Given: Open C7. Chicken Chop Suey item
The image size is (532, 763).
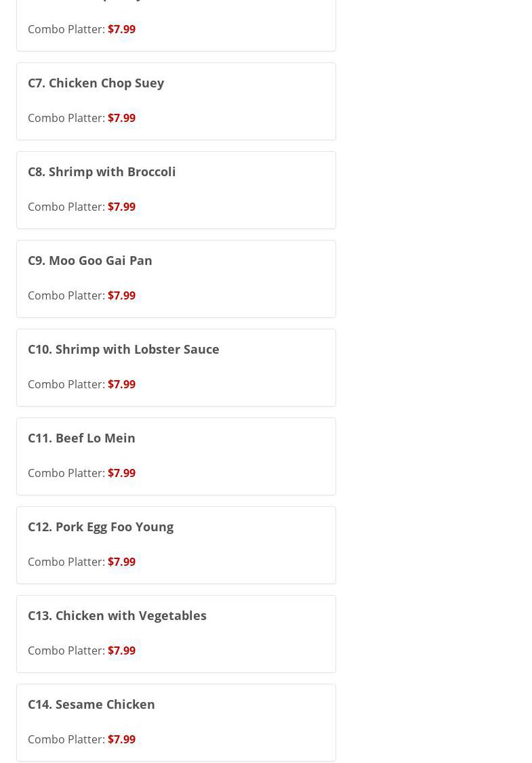Looking at the screenshot, I should pos(96,83).
